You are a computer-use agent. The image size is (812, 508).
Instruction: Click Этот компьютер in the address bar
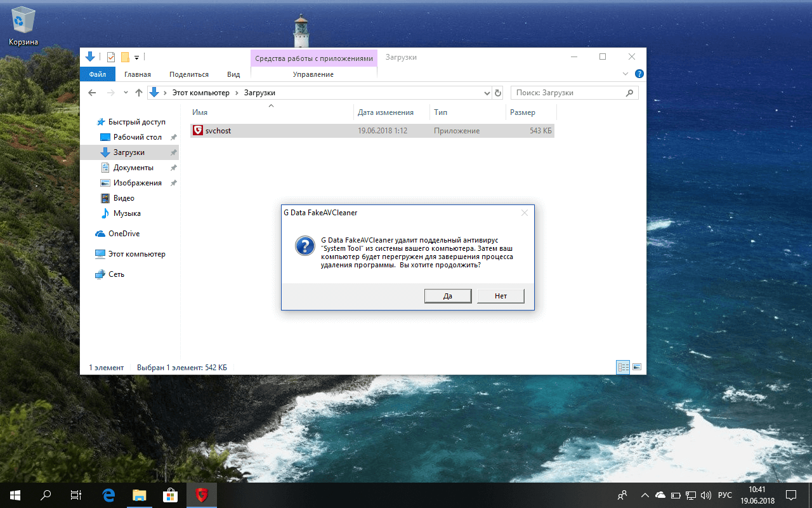click(201, 93)
